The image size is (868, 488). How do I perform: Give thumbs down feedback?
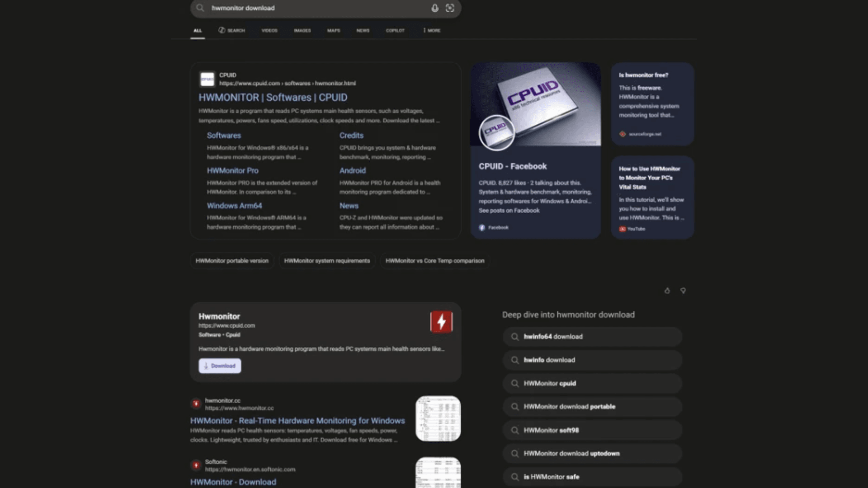click(x=683, y=291)
